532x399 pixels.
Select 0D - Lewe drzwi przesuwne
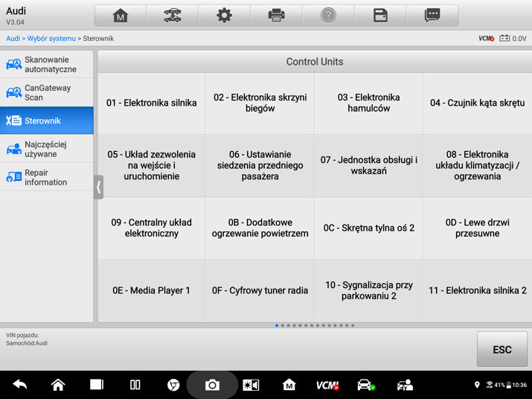(x=478, y=228)
